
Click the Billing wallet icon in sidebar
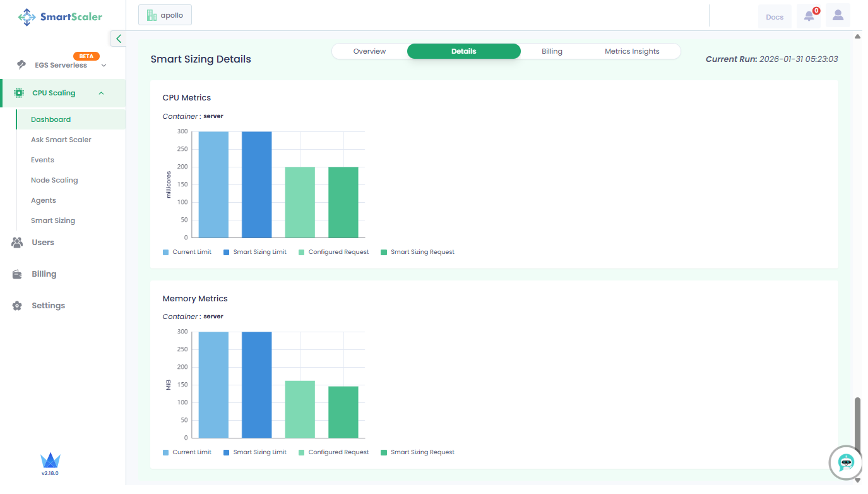coord(18,274)
